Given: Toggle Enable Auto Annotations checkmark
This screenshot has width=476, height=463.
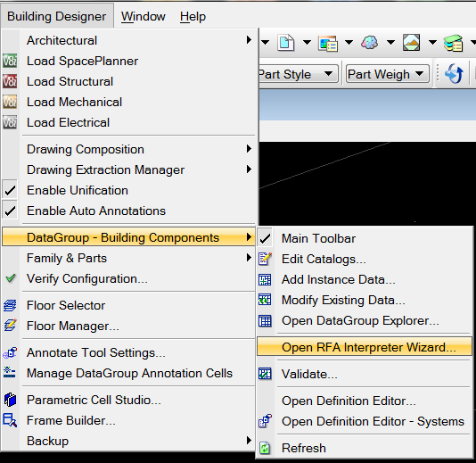Looking at the screenshot, I should coord(10,211).
